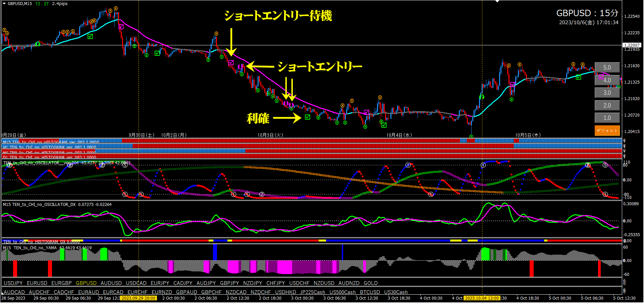
Task: Switch chart to GOLD
Action: pos(371,283)
